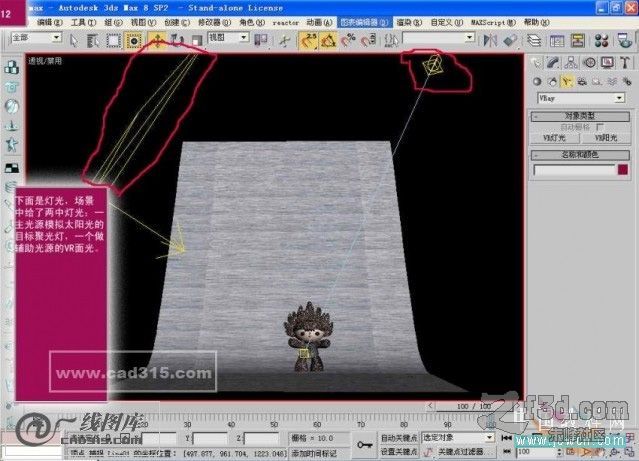Viewport: 639px width, 461px height.
Task: Click the 100 / 100 time slider
Action: tap(475, 406)
